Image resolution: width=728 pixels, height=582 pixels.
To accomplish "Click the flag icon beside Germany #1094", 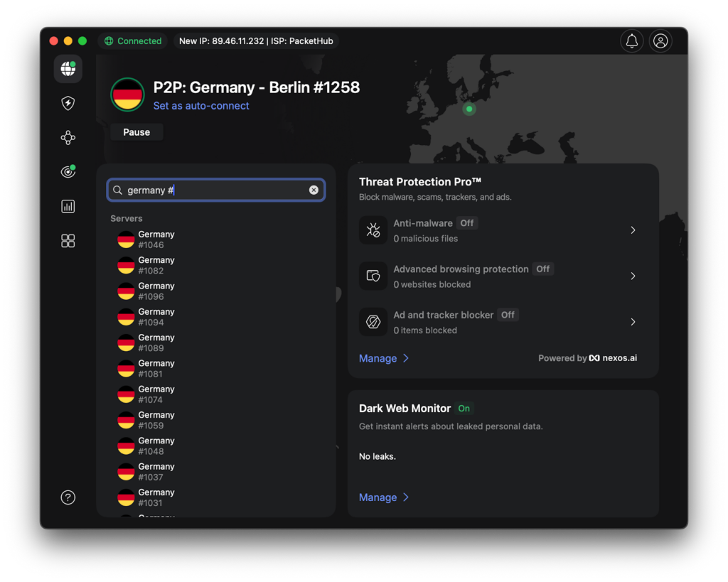I will (126, 317).
